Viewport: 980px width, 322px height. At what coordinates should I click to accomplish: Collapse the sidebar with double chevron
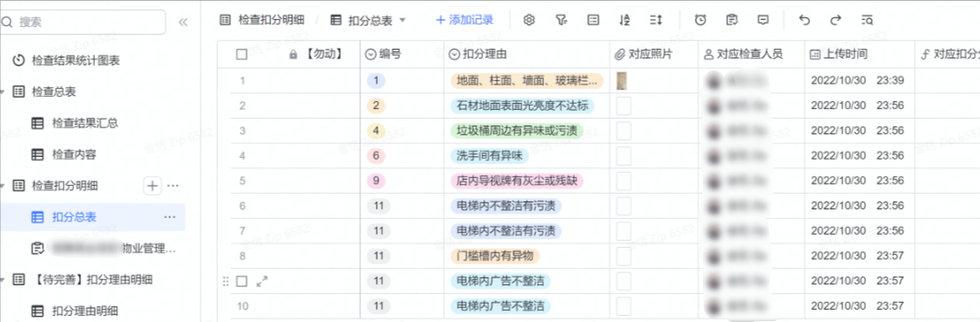[183, 22]
